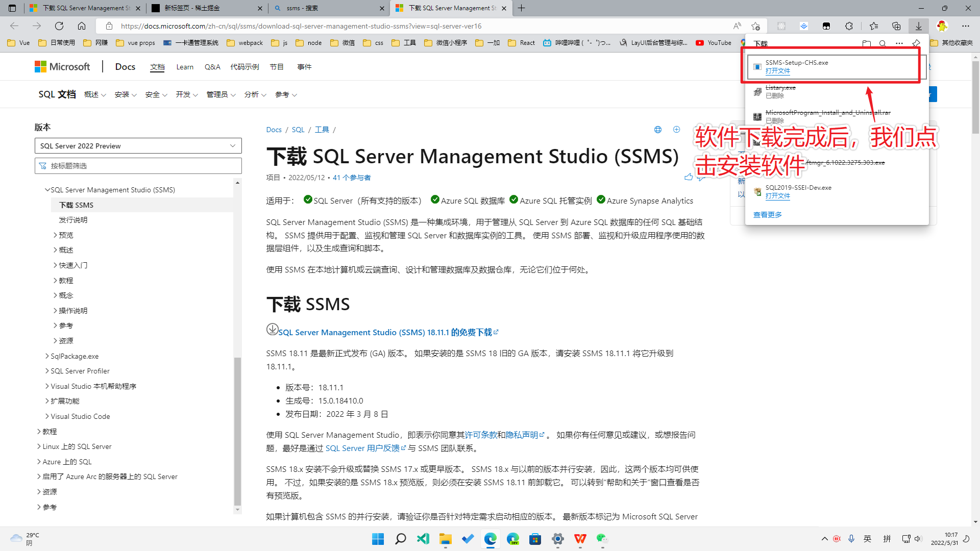This screenshot has width=980, height=551.
Task: Collapse SQL Server Management Studio (SSMS) tree node
Action: click(x=47, y=190)
